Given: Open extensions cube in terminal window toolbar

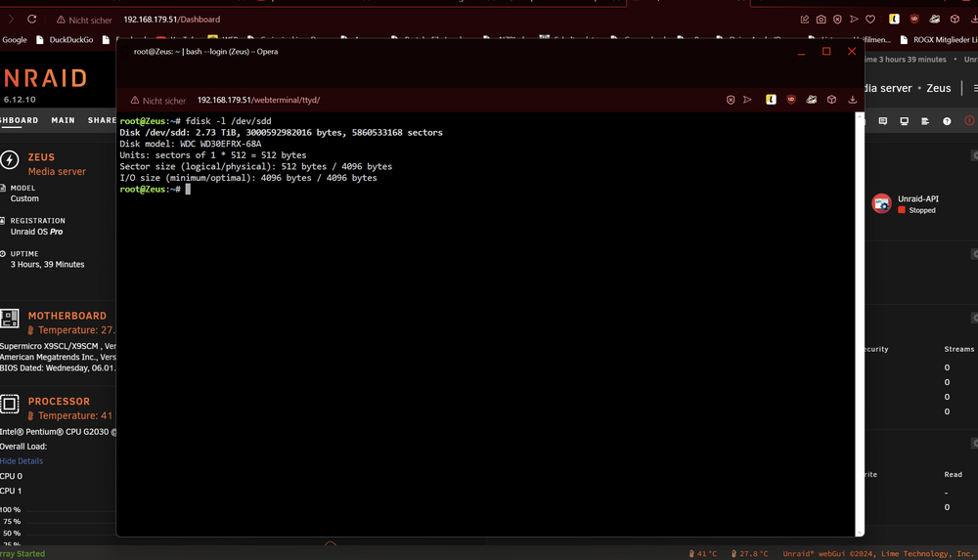Looking at the screenshot, I should pyautogui.click(x=831, y=100).
